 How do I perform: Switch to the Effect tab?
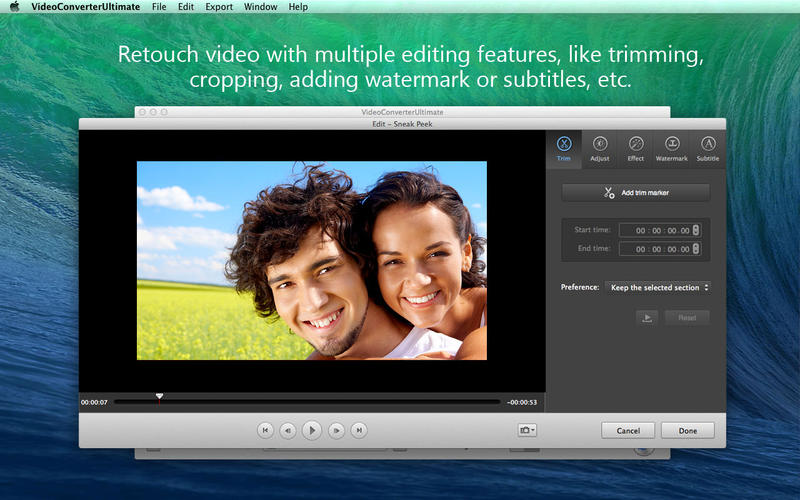point(636,149)
